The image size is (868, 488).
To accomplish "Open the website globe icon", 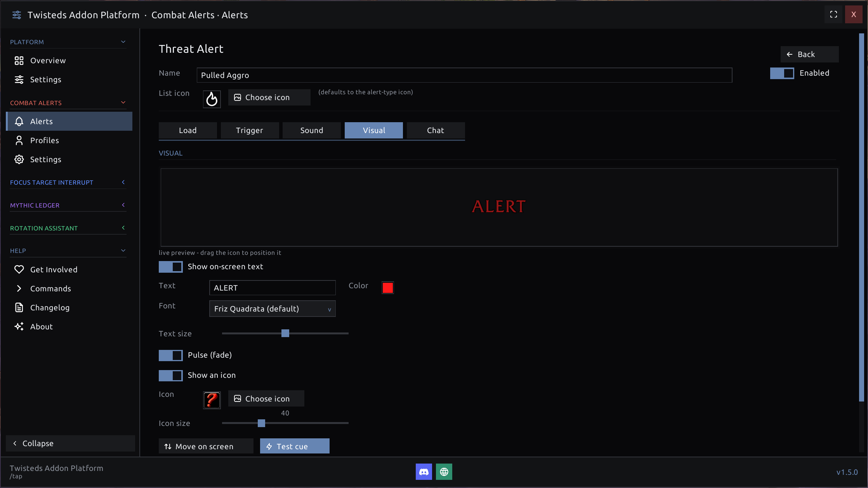I will point(444,472).
